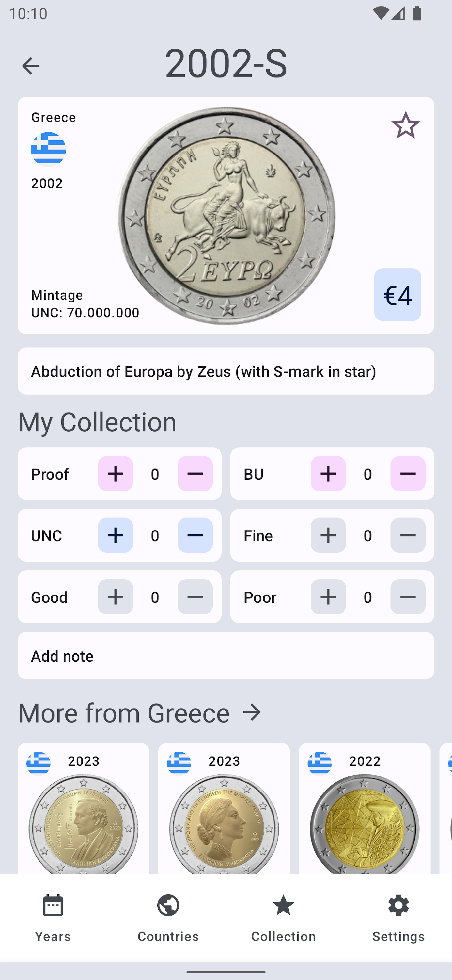452x980 pixels.
Task: Tap the back arrow icon
Action: [31, 66]
